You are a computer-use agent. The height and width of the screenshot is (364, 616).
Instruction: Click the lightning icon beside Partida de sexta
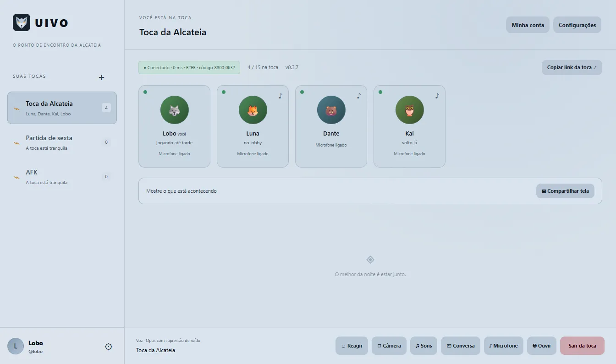click(17, 143)
